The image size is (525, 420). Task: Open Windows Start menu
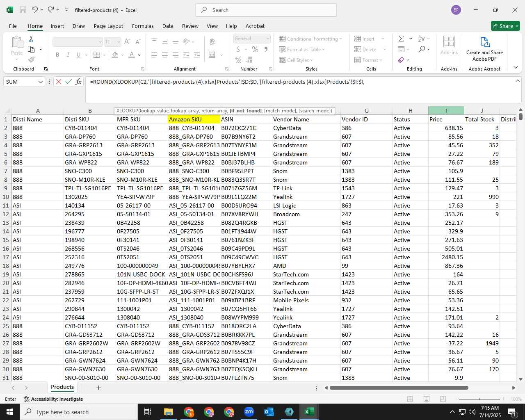coord(10,412)
